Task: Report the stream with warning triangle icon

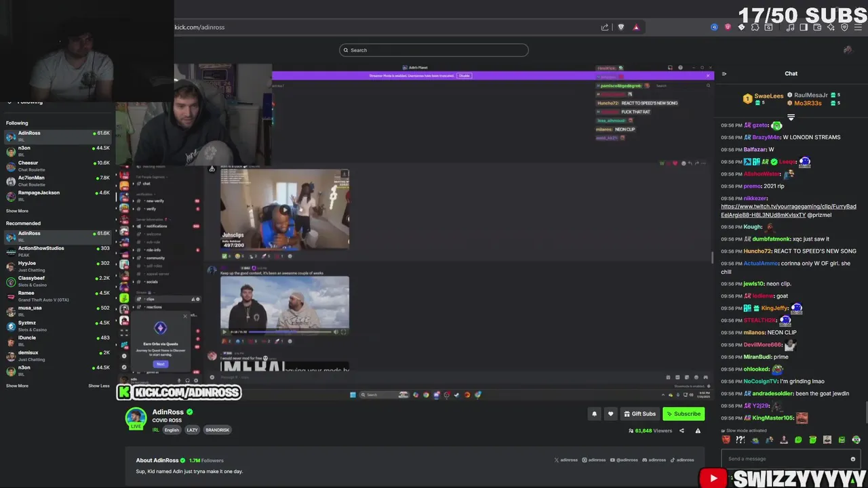Action: (x=697, y=430)
